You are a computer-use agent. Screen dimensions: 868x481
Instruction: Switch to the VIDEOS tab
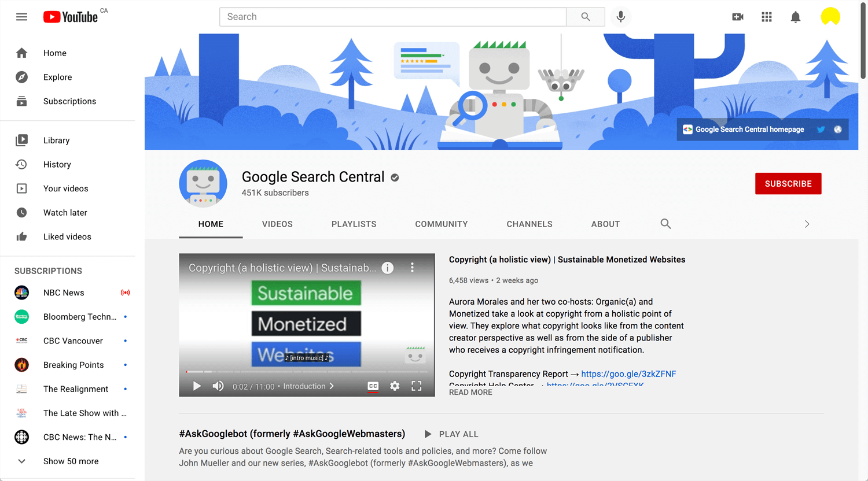tap(277, 224)
